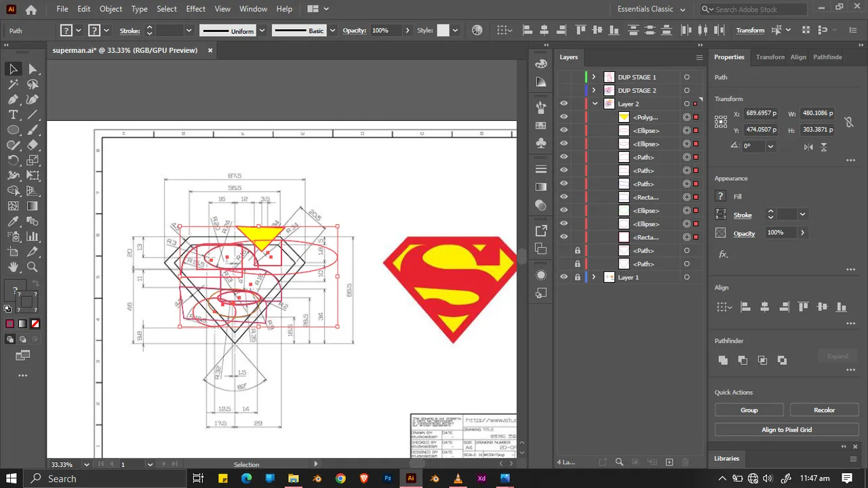Open the Object menu
This screenshot has height=488, width=868.
pyautogui.click(x=111, y=9)
